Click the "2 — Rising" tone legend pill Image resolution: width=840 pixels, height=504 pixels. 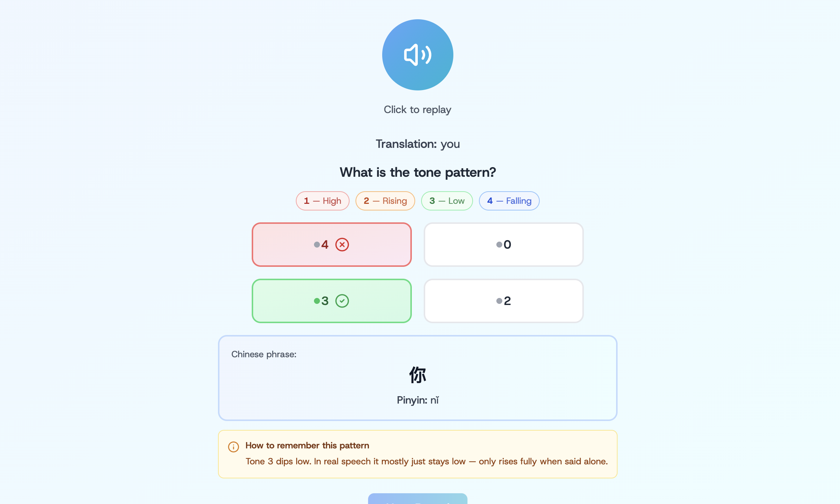click(x=385, y=201)
